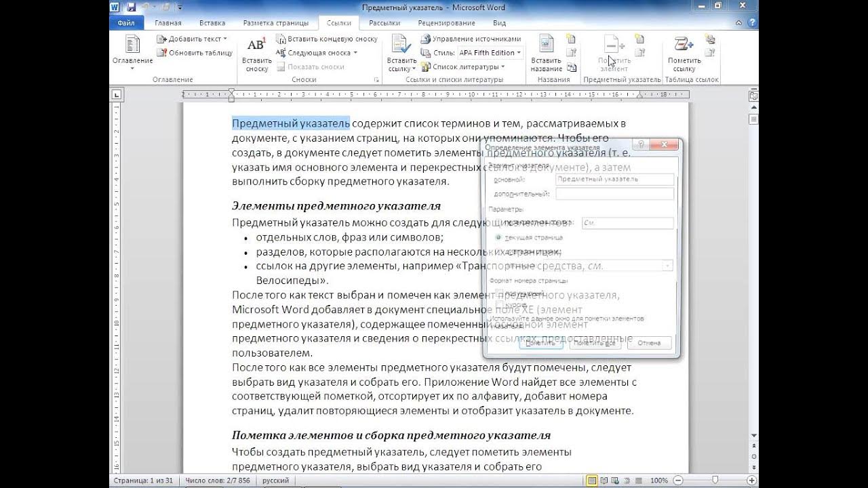Switch to the Главная tab

pos(167,22)
